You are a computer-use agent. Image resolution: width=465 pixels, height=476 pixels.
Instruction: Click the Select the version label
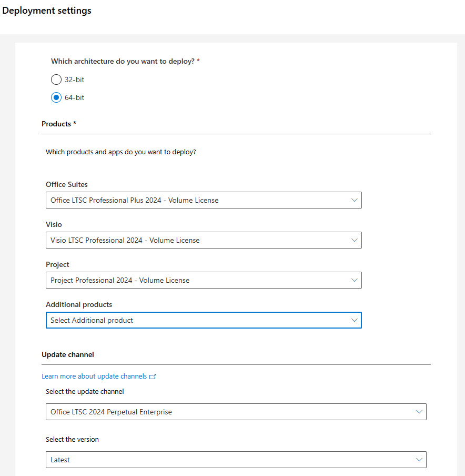(72, 439)
